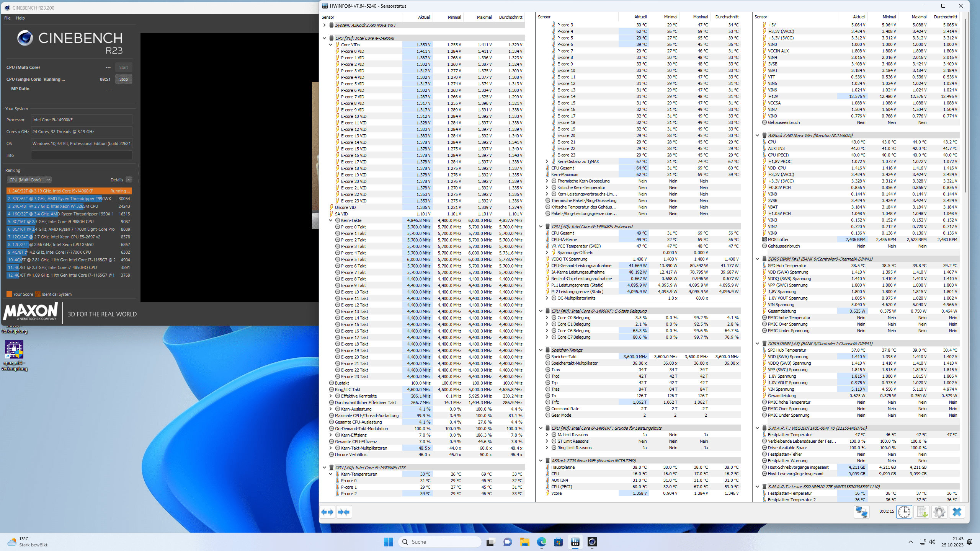Click the taskbar Suche search box
Image resolution: width=980 pixels, height=551 pixels.
(x=440, y=542)
